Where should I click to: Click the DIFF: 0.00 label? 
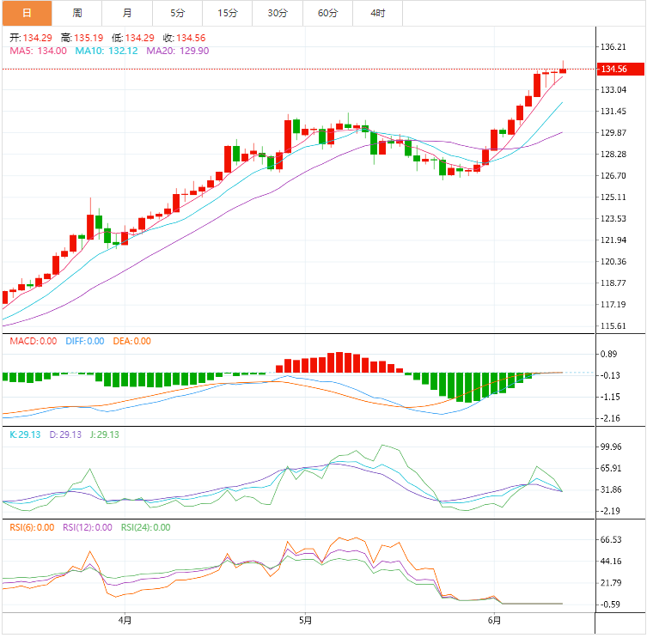pyautogui.click(x=85, y=341)
